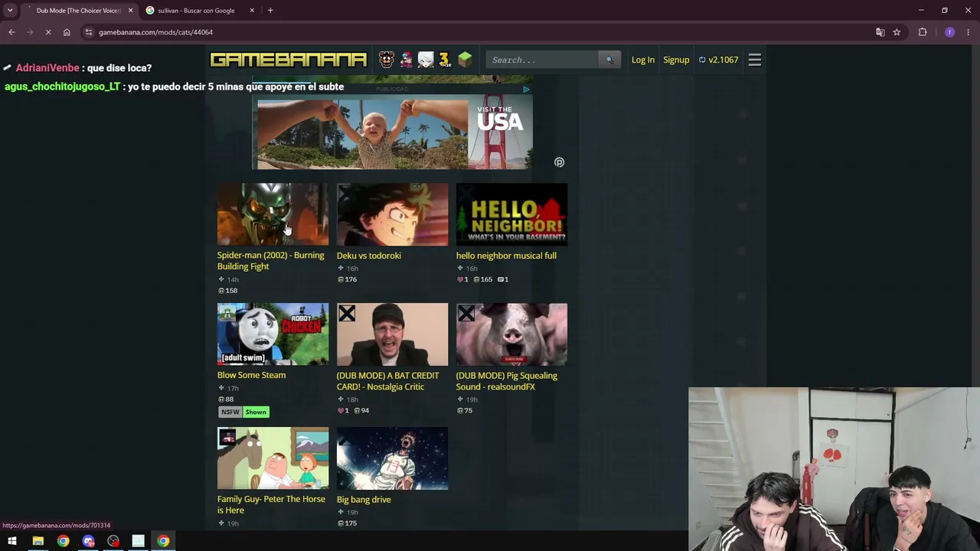The height and width of the screenshot is (551, 980).
Task: Click the Visit the USA ad banner
Action: click(394, 133)
